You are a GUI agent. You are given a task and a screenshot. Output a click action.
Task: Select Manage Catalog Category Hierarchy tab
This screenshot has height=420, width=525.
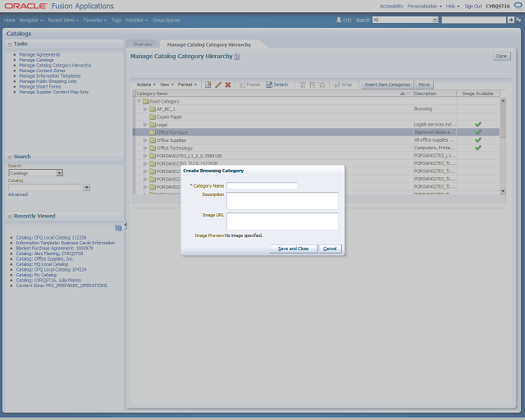click(x=209, y=44)
